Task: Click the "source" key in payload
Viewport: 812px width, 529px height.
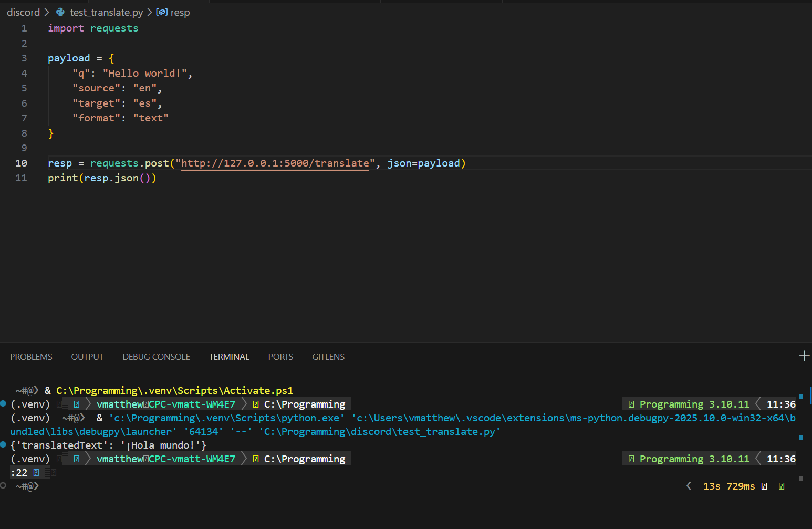Action: (x=97, y=88)
